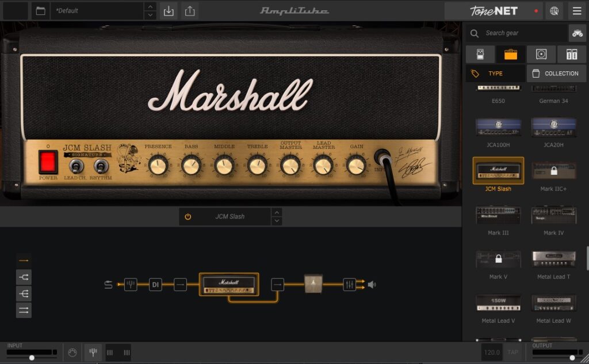Open the Custom Shop gear manager icon
589x364 pixels.
[577, 33]
